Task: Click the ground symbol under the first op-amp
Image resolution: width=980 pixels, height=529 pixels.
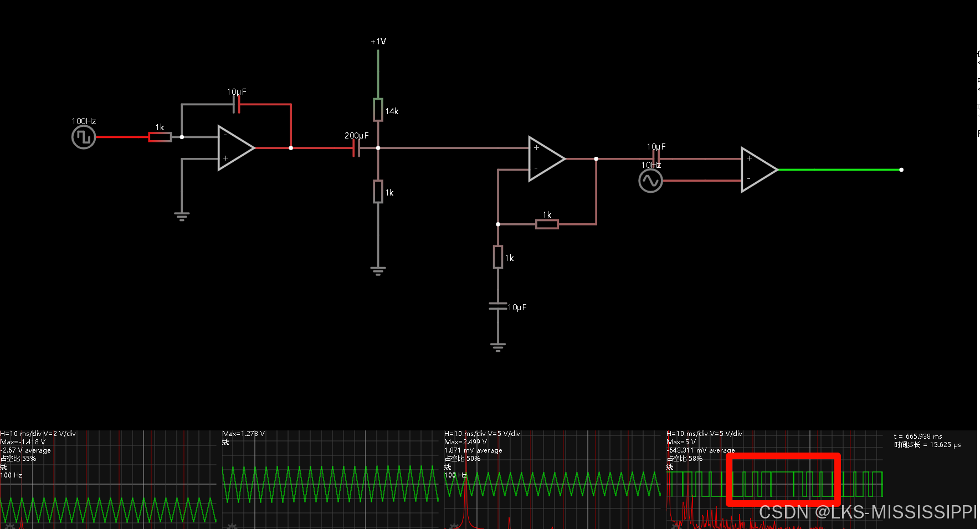Action: (x=182, y=215)
